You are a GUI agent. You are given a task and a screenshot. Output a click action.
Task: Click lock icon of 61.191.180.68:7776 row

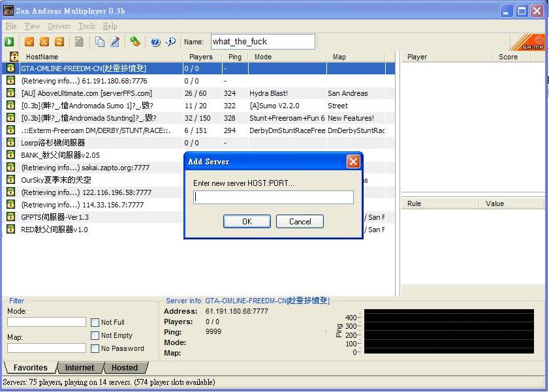[11, 81]
